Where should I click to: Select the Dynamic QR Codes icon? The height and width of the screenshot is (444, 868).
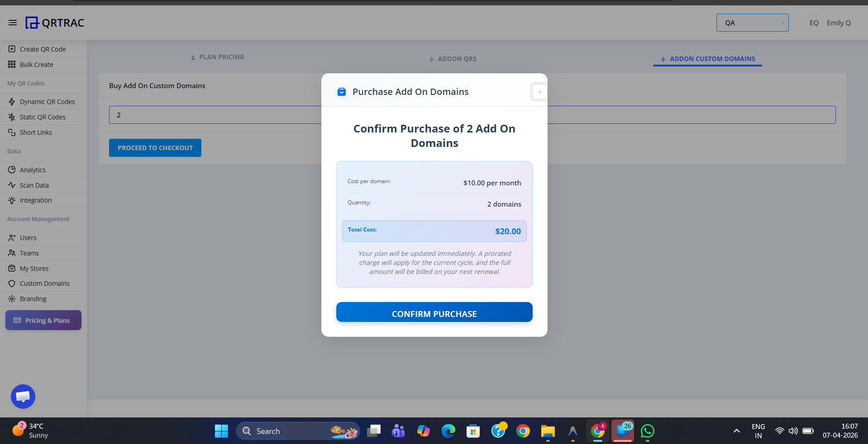(12, 102)
